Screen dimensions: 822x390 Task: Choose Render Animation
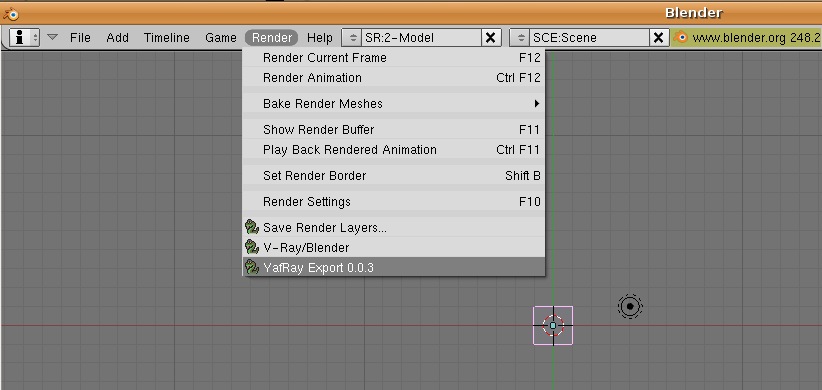(x=394, y=78)
